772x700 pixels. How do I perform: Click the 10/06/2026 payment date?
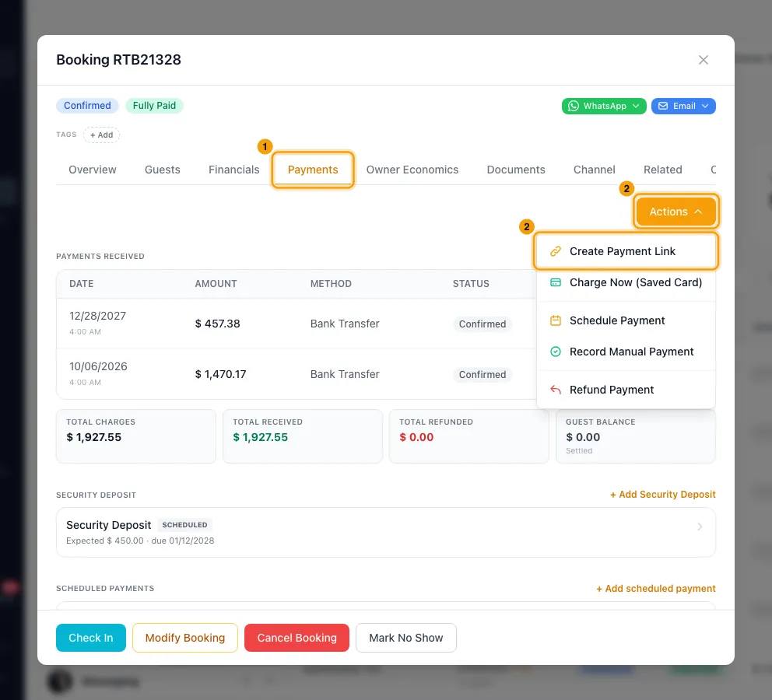[98, 366]
